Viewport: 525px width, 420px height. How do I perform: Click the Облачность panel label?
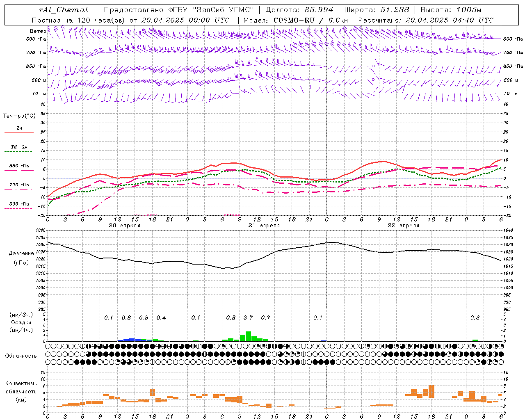point(21,356)
